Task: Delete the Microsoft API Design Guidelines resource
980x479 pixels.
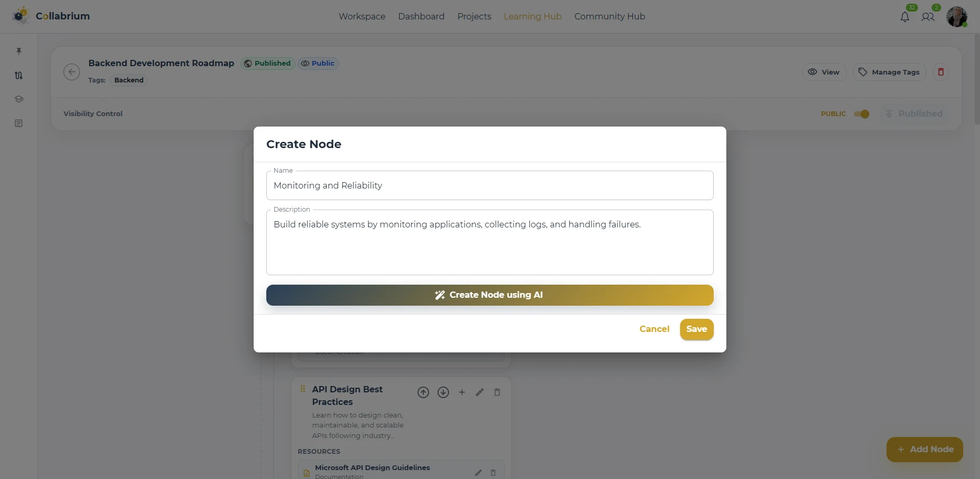Action: (x=493, y=473)
